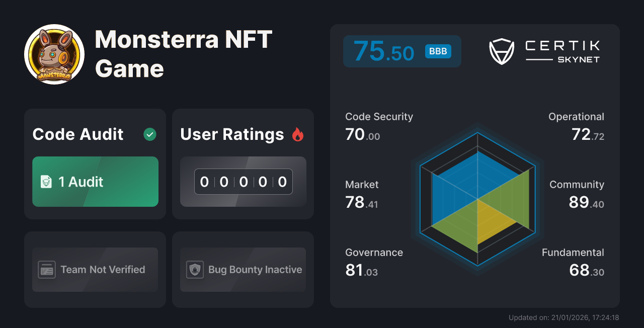This screenshot has width=644, height=328.
Task: Expand the Code Audit card
Action: [95, 163]
